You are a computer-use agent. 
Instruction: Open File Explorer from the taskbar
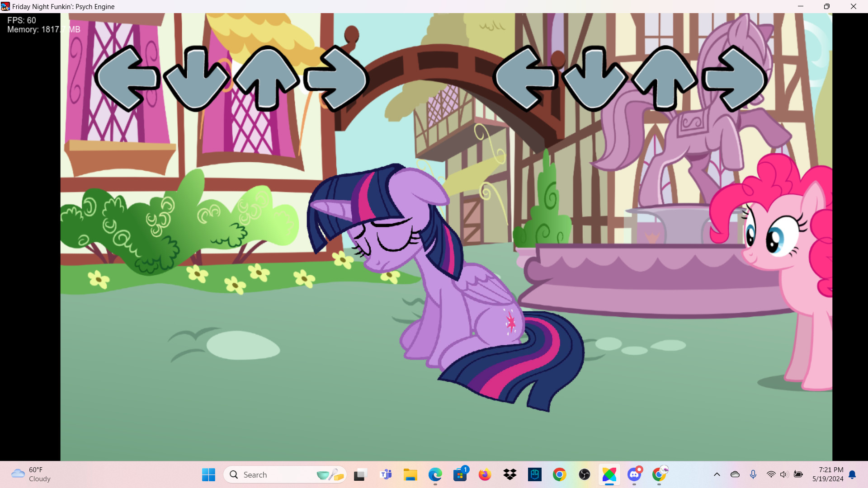(410, 474)
